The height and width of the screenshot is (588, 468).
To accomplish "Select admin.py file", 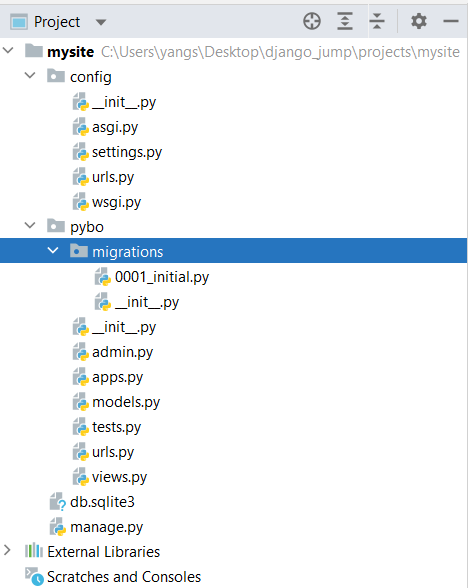I will click(122, 352).
